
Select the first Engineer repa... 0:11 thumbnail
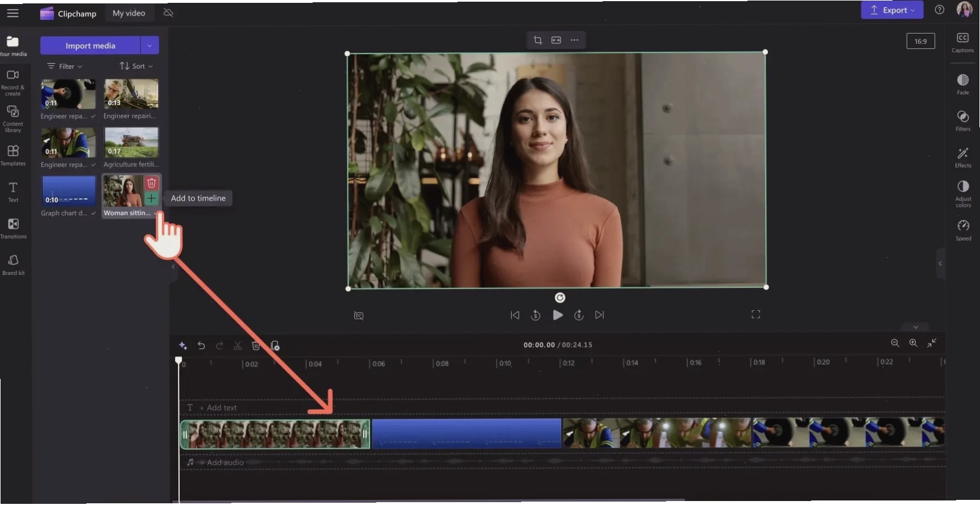[x=68, y=94]
